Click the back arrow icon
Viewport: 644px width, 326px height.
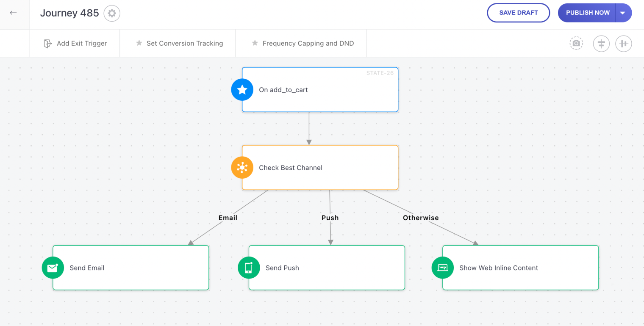click(13, 13)
